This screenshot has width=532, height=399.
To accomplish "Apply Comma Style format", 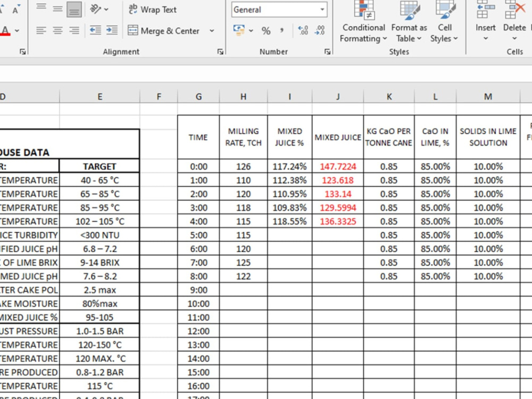I will (x=281, y=31).
